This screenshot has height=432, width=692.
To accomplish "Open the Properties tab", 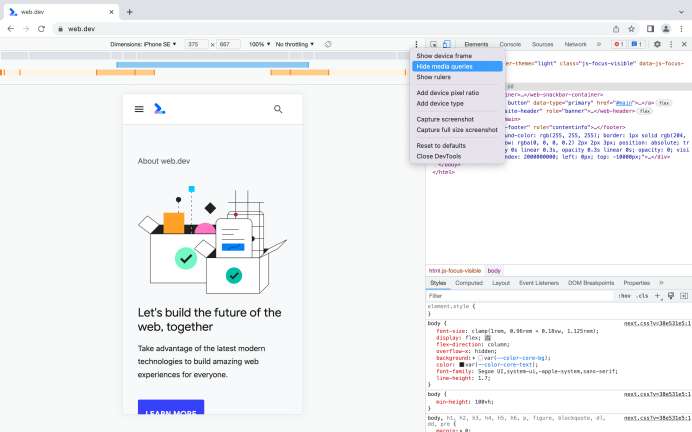I will [x=636, y=283].
